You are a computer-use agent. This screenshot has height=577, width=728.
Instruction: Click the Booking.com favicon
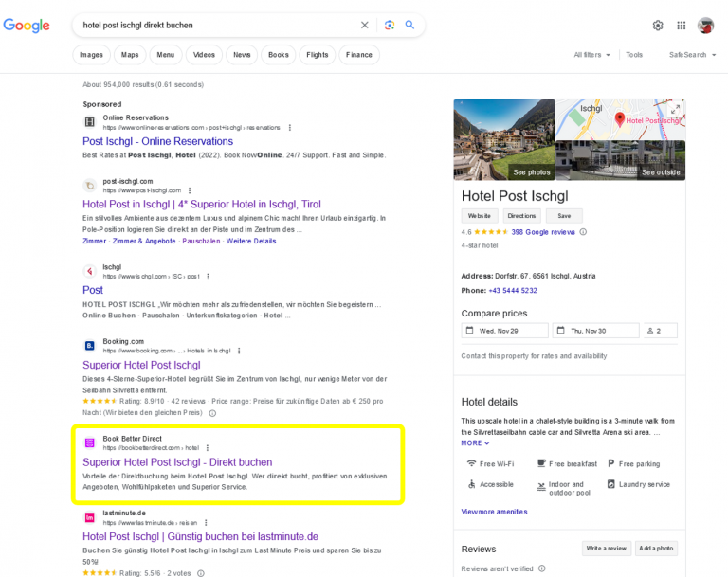[x=90, y=346]
